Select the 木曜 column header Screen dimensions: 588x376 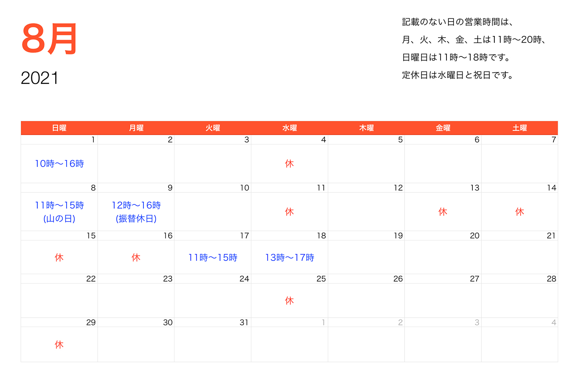(x=366, y=128)
